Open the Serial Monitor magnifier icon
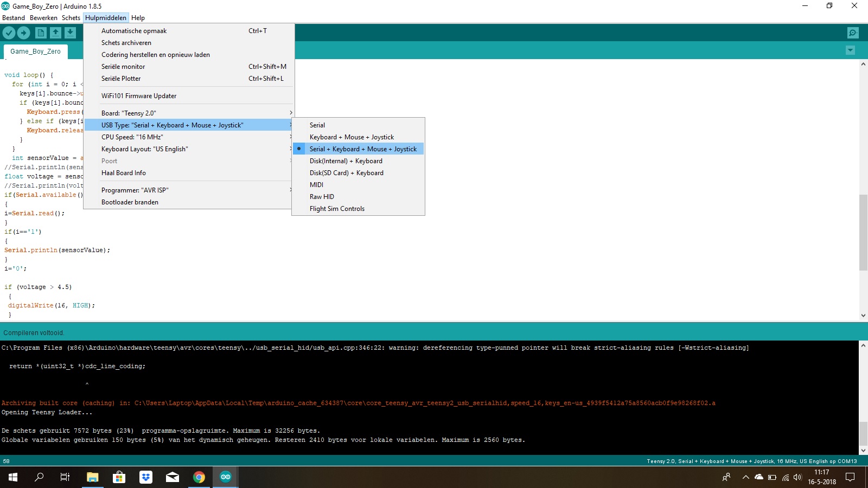This screenshot has height=488, width=868. click(x=853, y=33)
